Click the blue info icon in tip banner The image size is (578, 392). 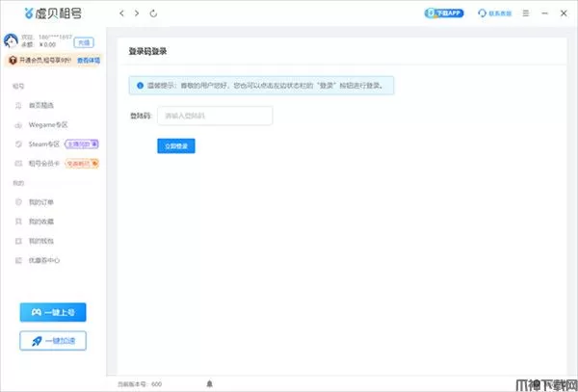(x=137, y=86)
